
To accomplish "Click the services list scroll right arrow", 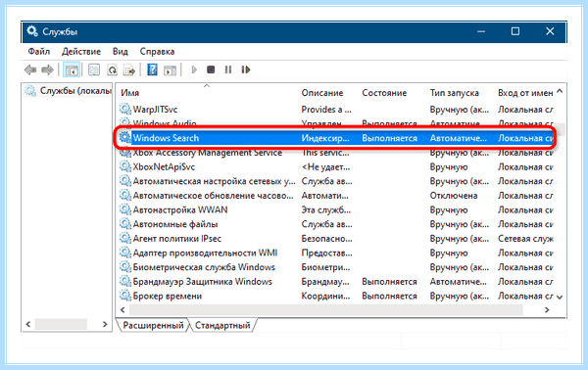I will click(x=547, y=309).
